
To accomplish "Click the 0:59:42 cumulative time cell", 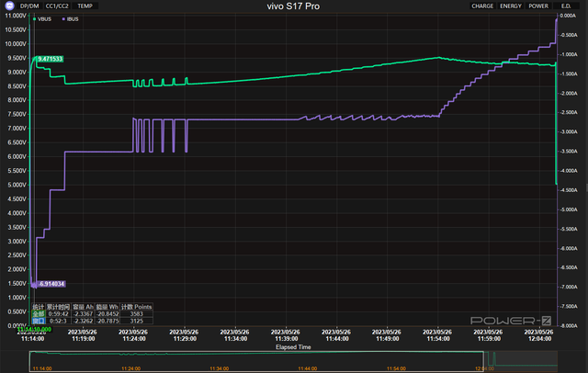I will click(x=58, y=314).
